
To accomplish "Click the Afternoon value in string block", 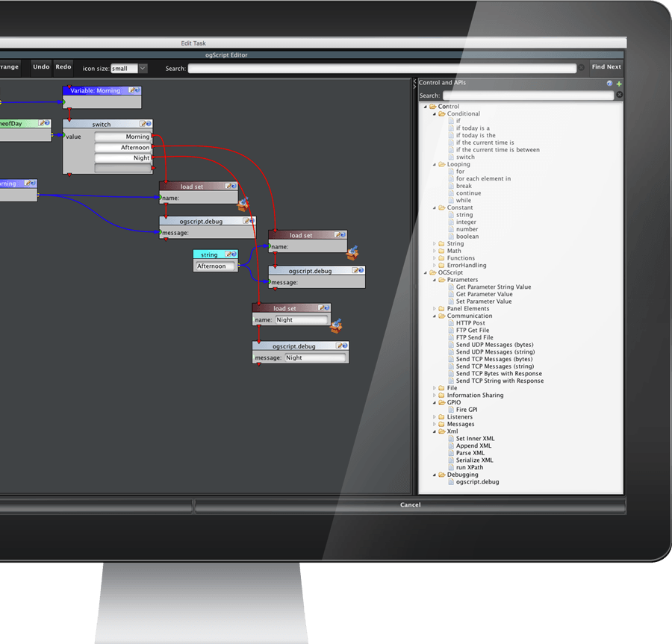I will 215,266.
